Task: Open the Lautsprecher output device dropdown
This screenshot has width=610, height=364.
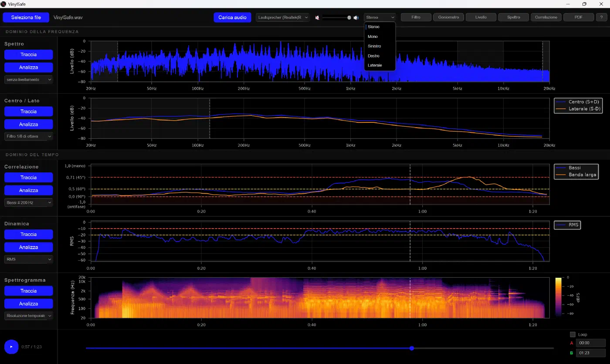Action: [x=282, y=17]
